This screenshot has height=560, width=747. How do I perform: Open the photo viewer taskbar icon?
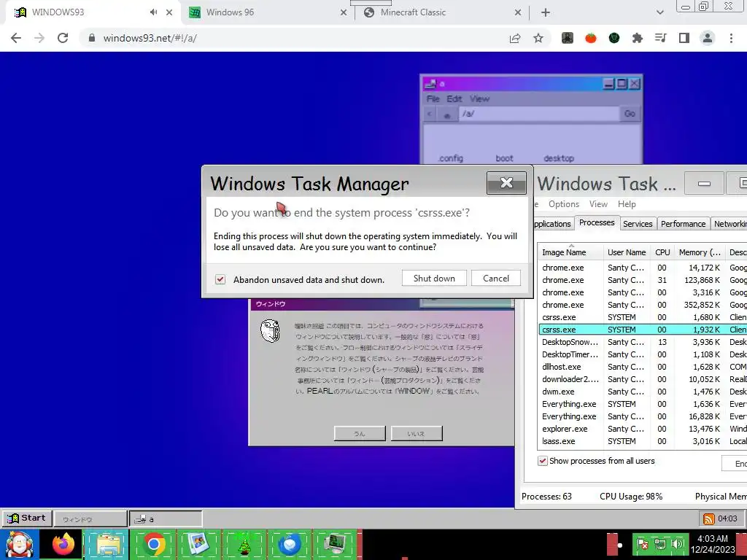(x=198, y=545)
